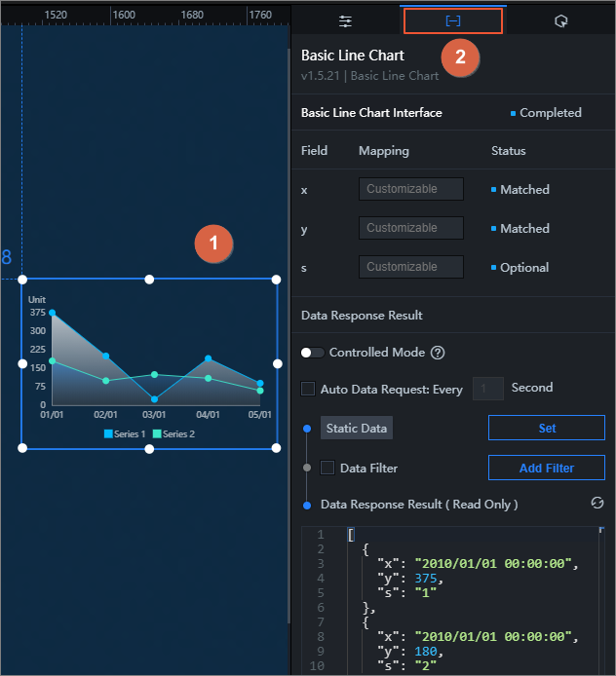Click the code editor corner marker icon
The width and height of the screenshot is (616, 676).
point(601,530)
